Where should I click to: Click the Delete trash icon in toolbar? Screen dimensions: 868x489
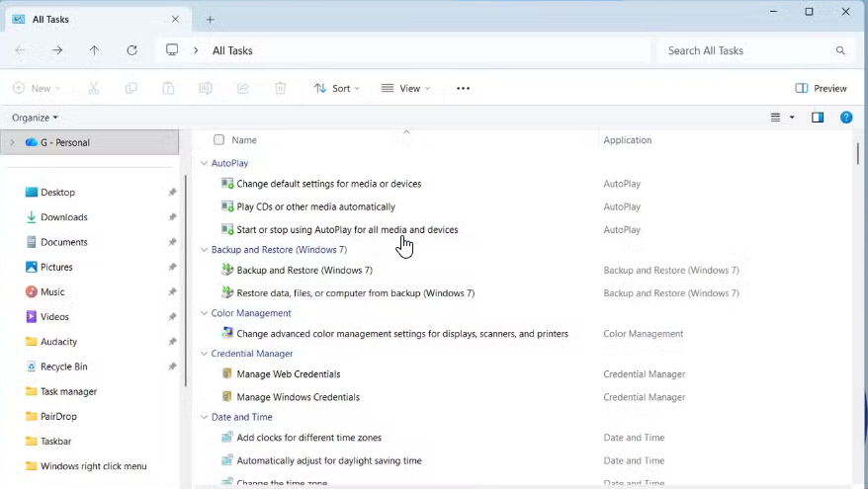click(281, 88)
